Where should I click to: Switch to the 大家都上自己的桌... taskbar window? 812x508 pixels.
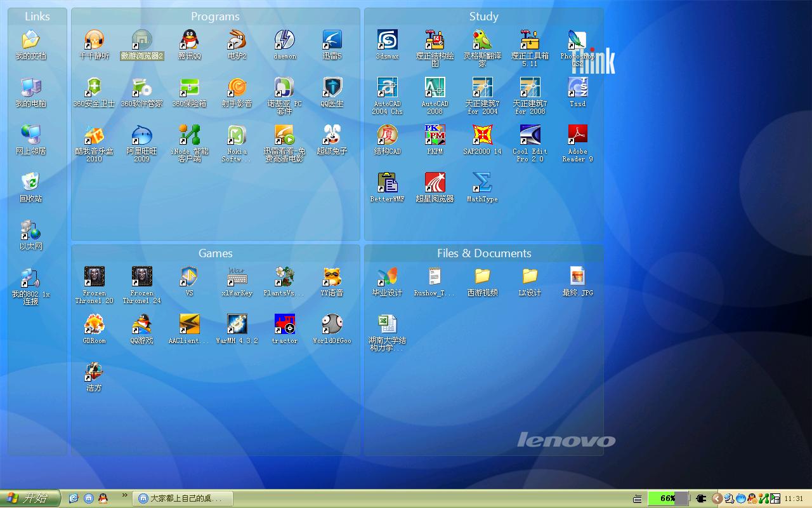click(x=183, y=498)
